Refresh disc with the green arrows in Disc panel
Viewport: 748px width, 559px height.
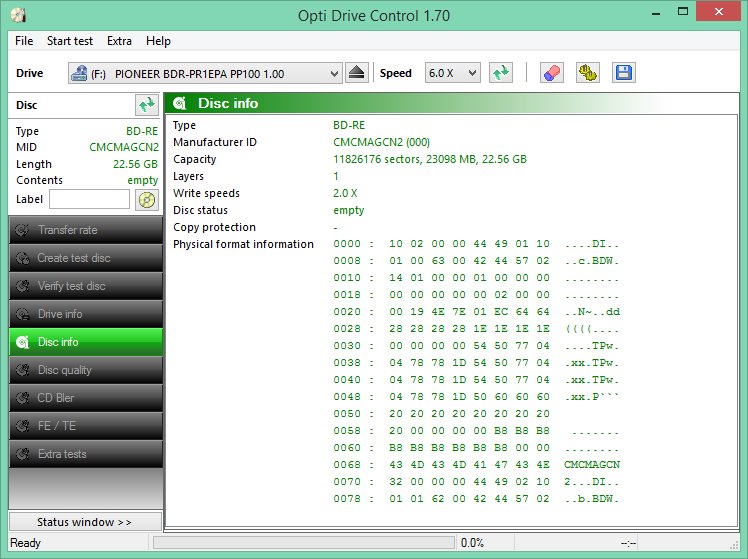[146, 105]
